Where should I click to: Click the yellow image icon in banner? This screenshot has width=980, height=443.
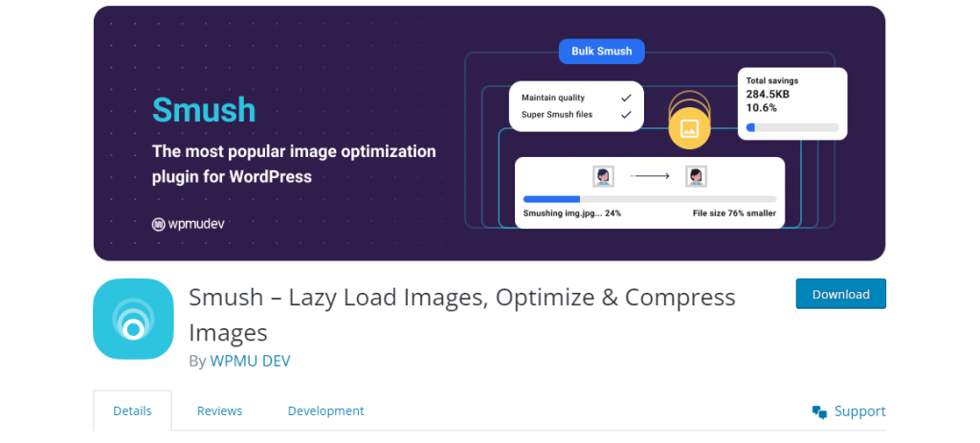coord(689,129)
